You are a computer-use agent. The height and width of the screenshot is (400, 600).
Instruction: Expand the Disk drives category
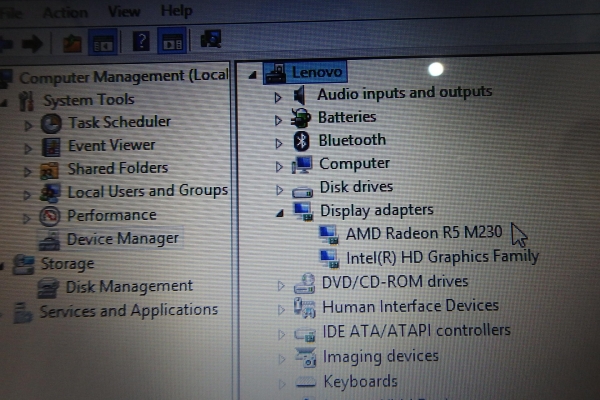point(280,190)
